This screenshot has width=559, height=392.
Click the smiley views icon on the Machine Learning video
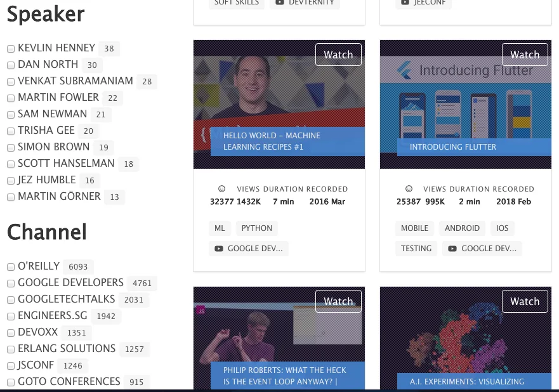pos(221,188)
